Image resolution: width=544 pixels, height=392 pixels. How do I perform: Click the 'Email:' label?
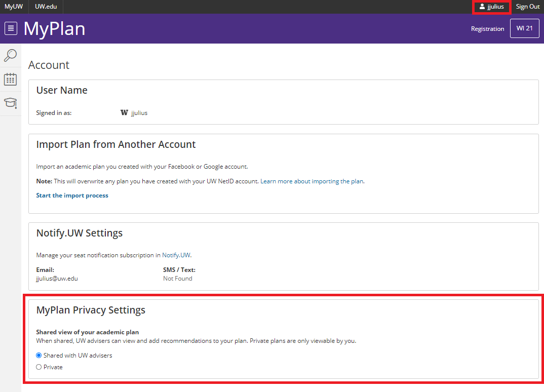[45, 269]
